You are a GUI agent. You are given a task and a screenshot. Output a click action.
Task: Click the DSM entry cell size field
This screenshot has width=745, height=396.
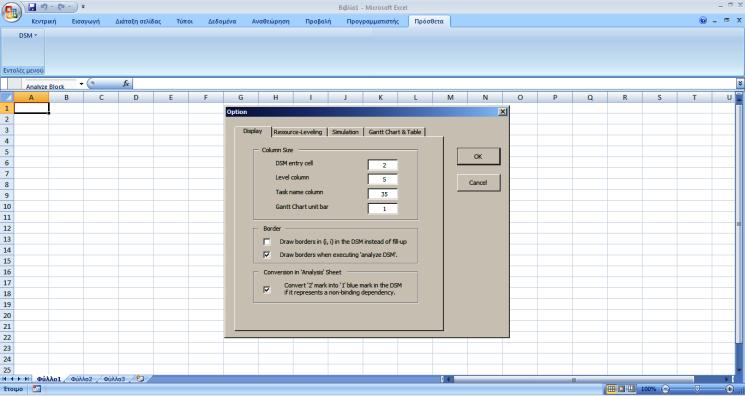coord(383,165)
